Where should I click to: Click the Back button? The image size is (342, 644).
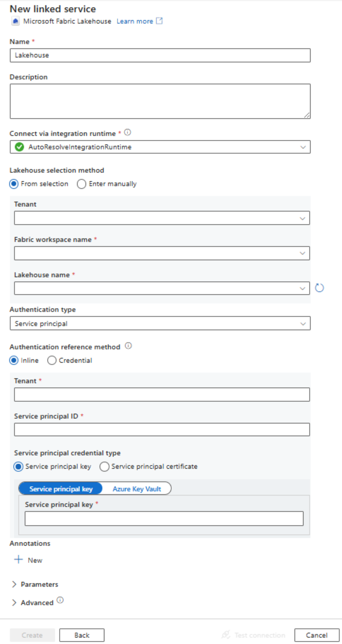tap(82, 635)
